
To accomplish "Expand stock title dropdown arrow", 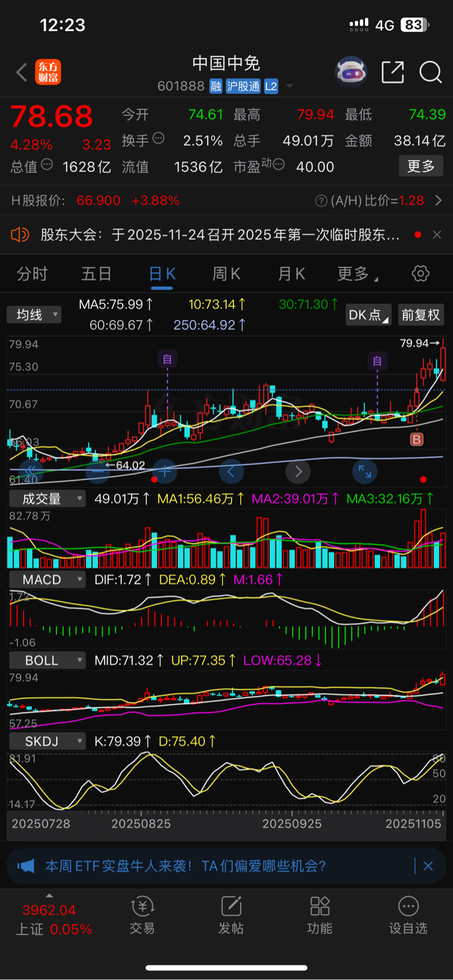I will tap(290, 87).
